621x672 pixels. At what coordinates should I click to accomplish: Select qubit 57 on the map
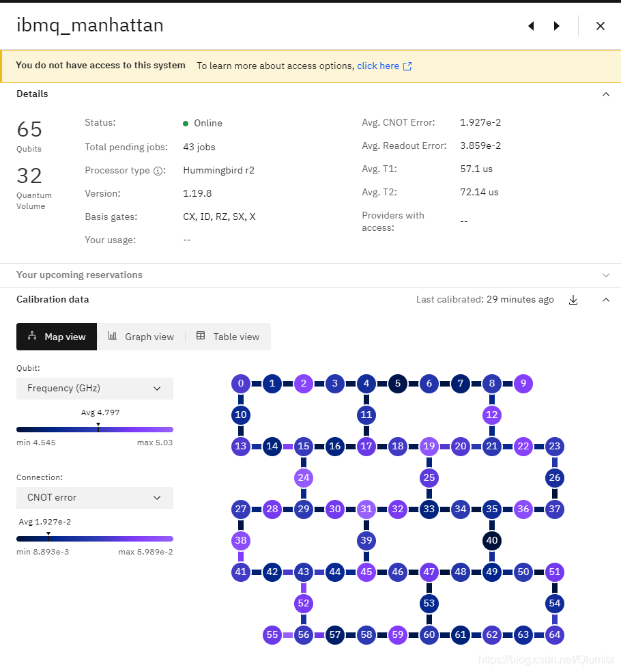pos(335,634)
